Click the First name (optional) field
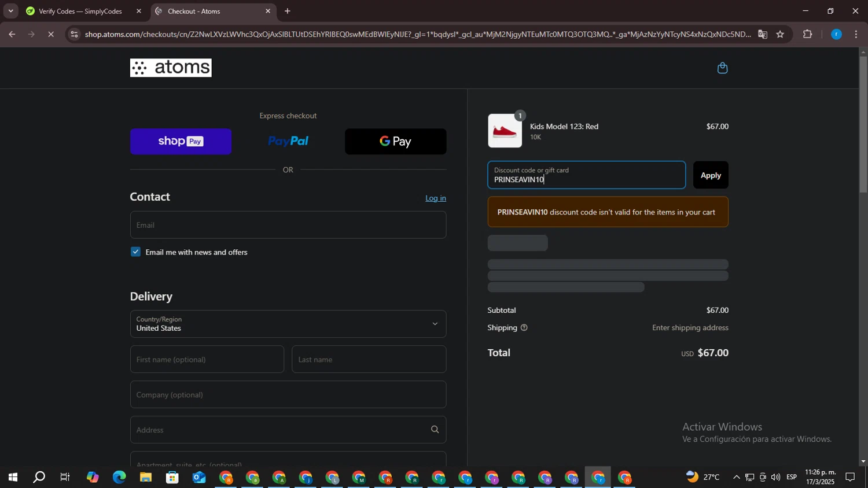The image size is (868, 488). tap(207, 359)
